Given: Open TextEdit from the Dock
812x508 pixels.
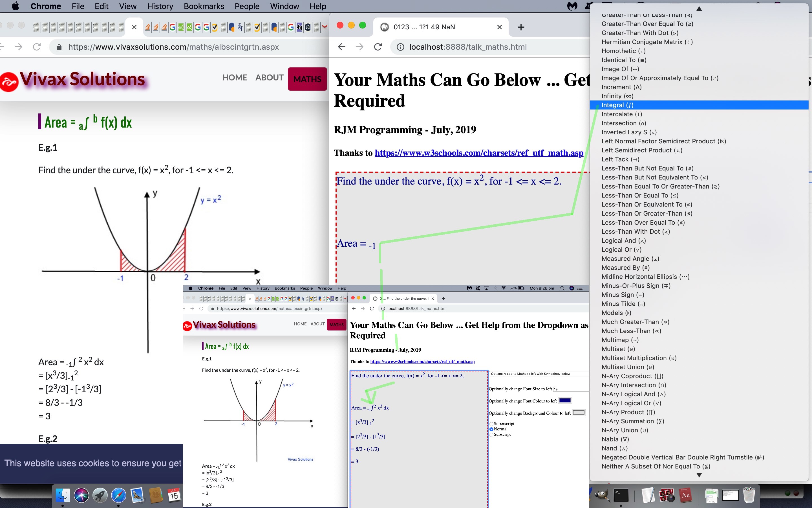Looking at the screenshot, I should [x=648, y=495].
